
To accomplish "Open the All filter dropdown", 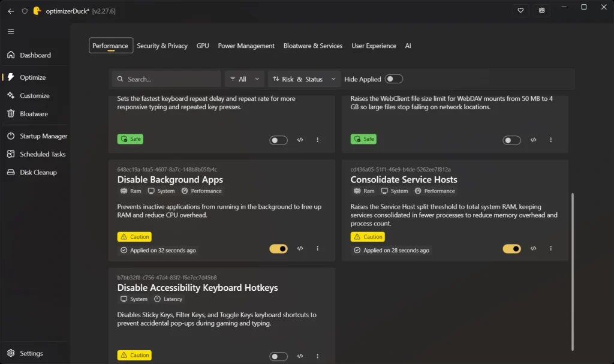I will coord(245,79).
